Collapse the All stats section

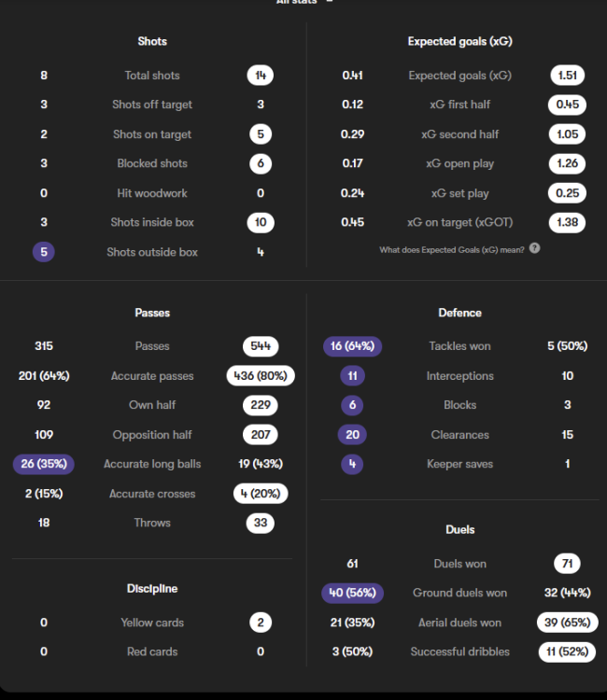point(329,2)
